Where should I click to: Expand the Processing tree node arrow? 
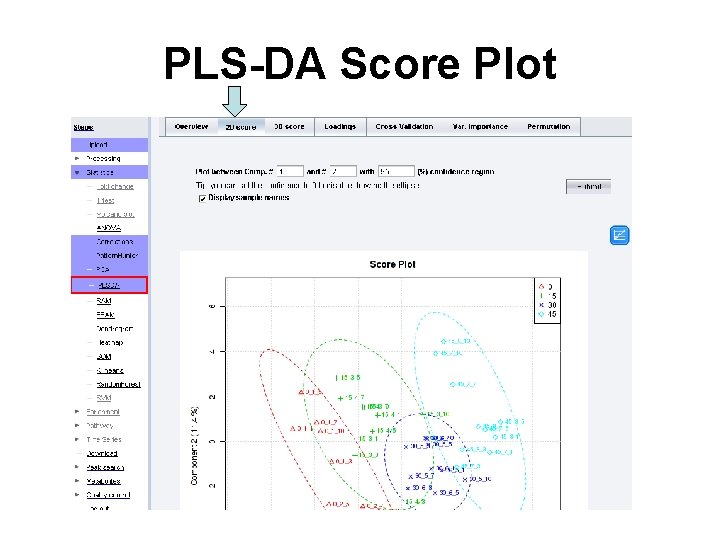77,158
